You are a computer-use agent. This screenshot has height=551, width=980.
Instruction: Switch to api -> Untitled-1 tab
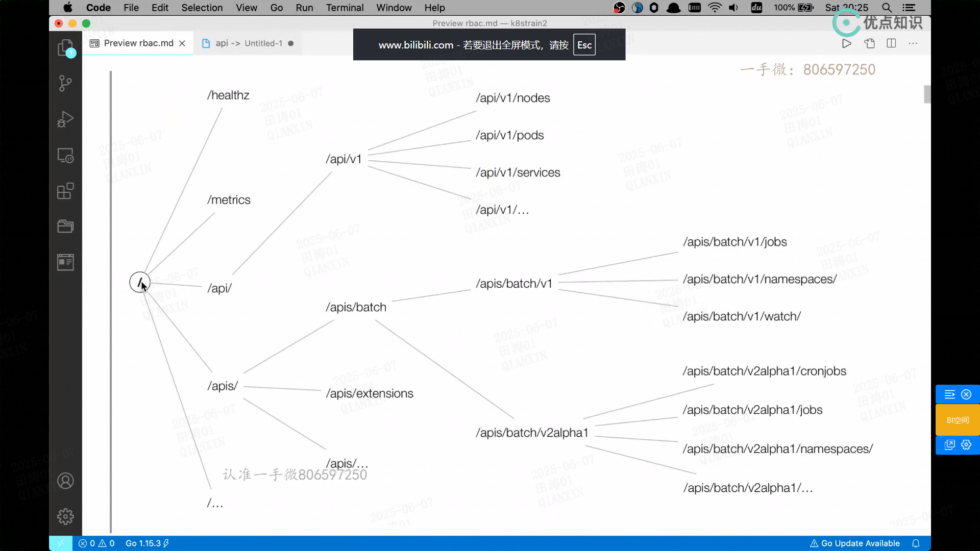pos(248,43)
